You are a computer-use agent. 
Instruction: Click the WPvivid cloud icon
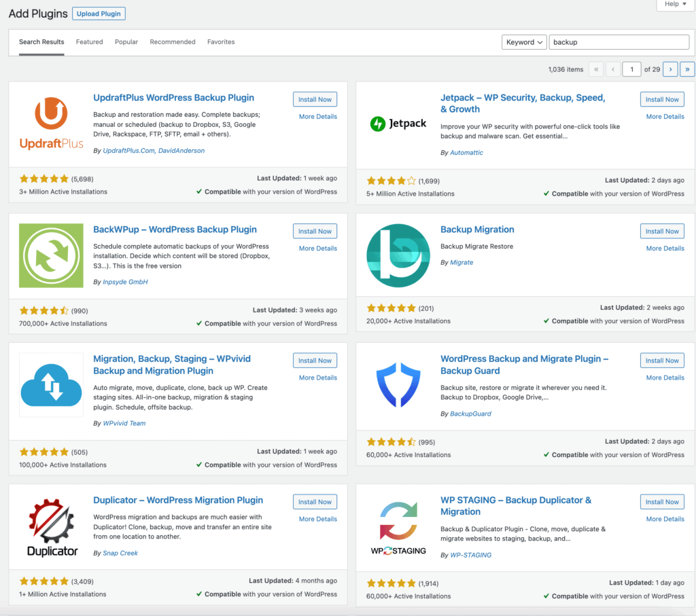click(51, 385)
